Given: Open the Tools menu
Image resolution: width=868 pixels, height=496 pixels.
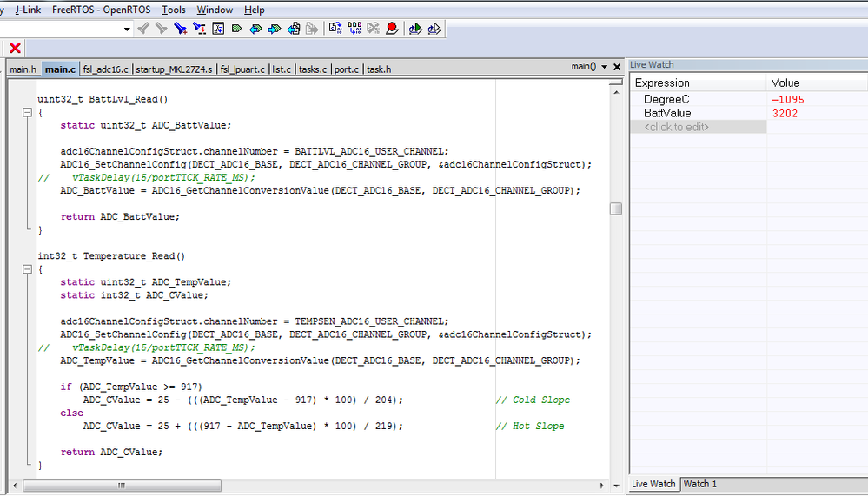Looking at the screenshot, I should [173, 10].
